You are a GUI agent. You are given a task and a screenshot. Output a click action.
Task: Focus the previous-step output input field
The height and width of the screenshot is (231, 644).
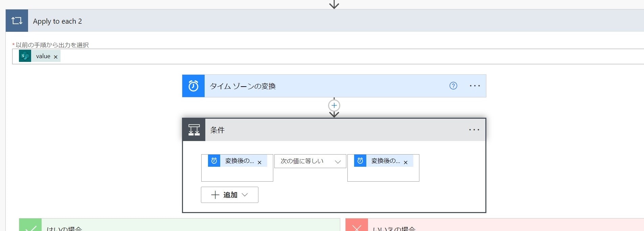coord(328,56)
